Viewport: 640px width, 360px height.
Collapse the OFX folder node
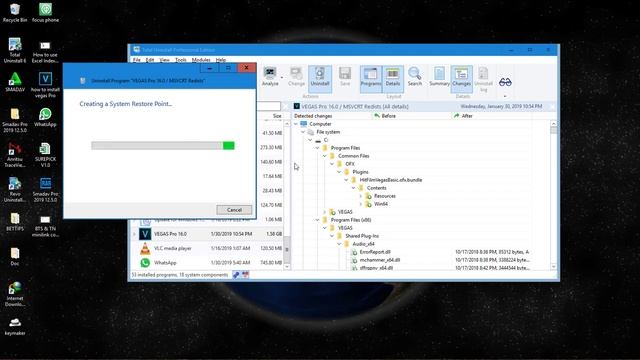pos(332,164)
